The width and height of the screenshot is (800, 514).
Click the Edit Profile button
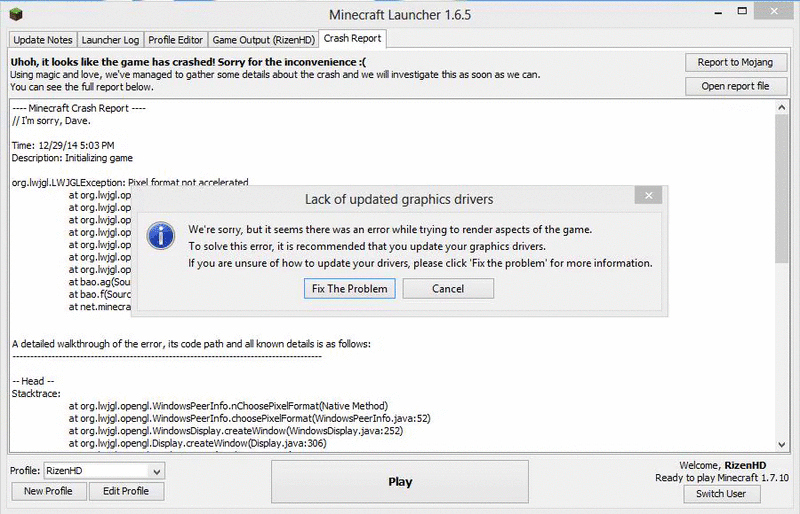[126, 491]
